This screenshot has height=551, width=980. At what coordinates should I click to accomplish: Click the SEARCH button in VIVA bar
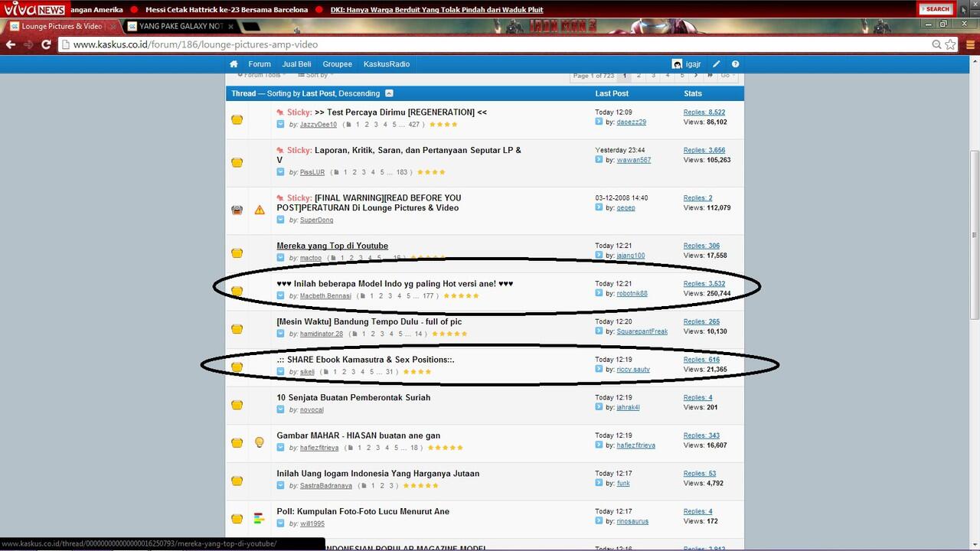[x=936, y=9]
